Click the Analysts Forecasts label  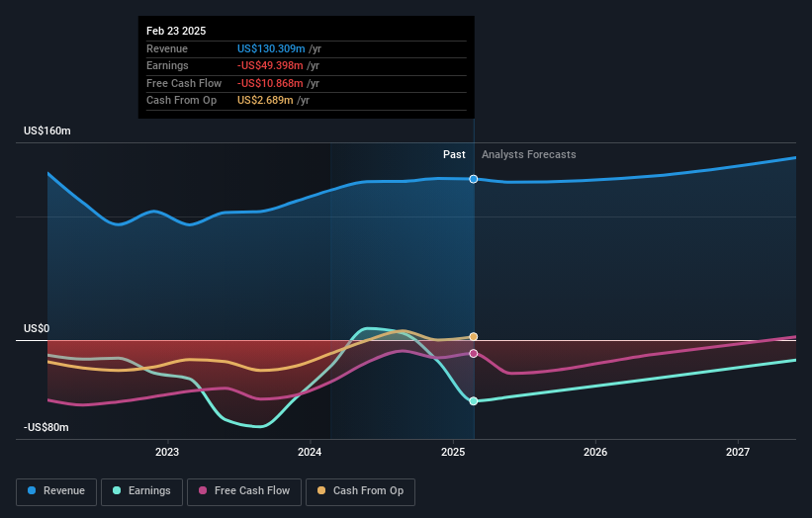[x=529, y=154]
